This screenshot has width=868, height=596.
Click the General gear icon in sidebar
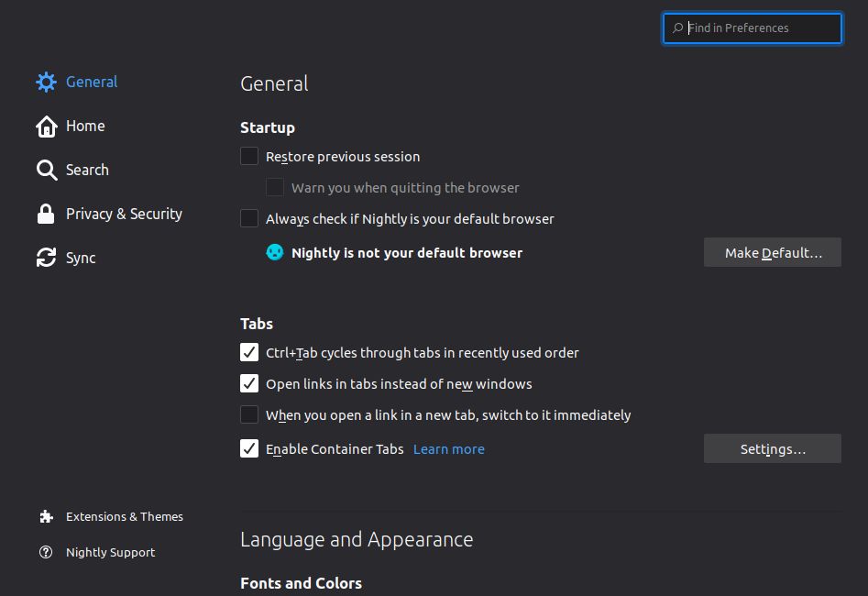pyautogui.click(x=46, y=82)
